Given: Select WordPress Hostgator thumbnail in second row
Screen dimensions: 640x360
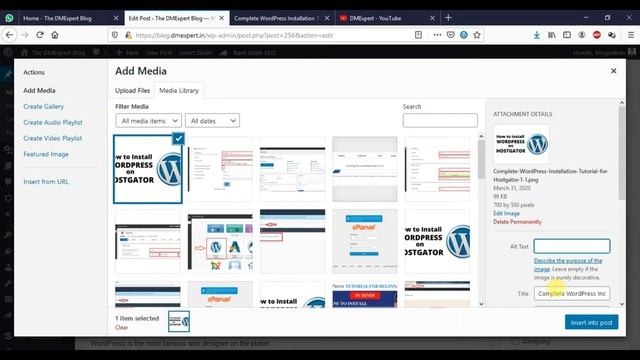Looking at the screenshot, I should point(437,241).
